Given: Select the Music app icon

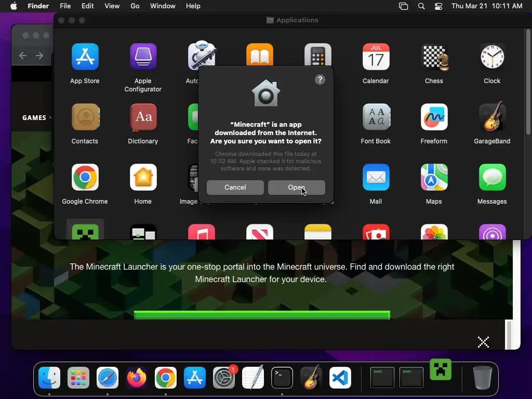Looking at the screenshot, I should [x=202, y=232].
